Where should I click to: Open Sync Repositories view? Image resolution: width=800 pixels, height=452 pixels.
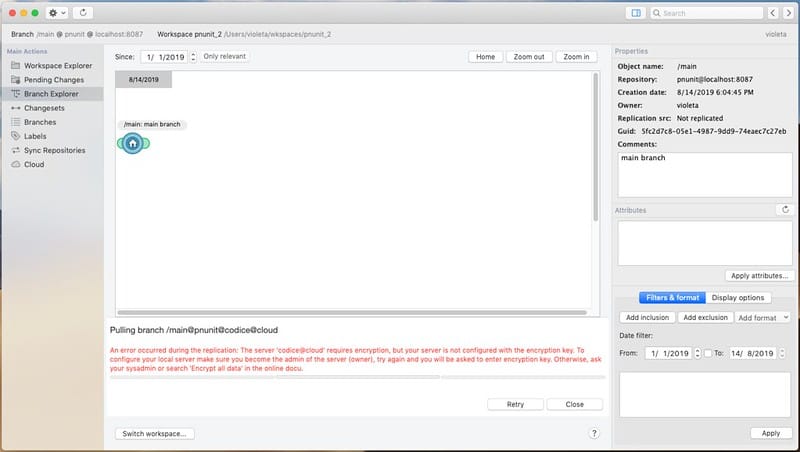coord(52,150)
